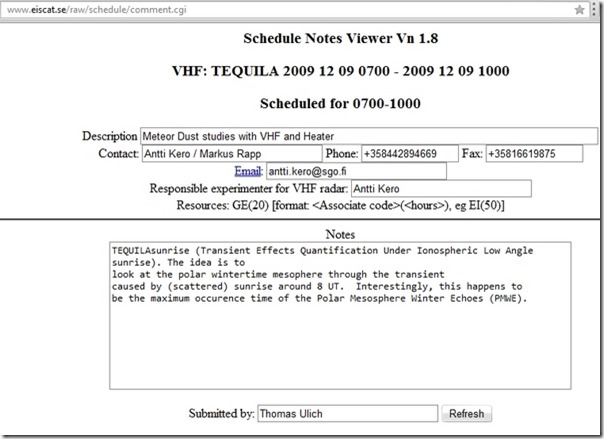Click the Notes label above the text area

tap(340, 234)
